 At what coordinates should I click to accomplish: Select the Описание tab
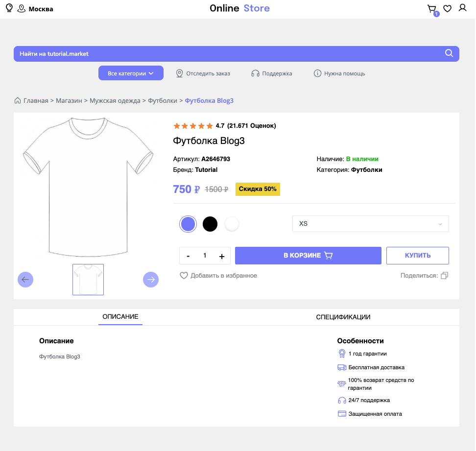point(120,317)
